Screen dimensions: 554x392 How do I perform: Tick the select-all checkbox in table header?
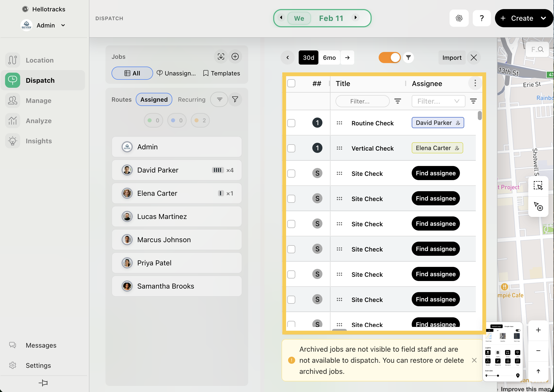(x=291, y=83)
